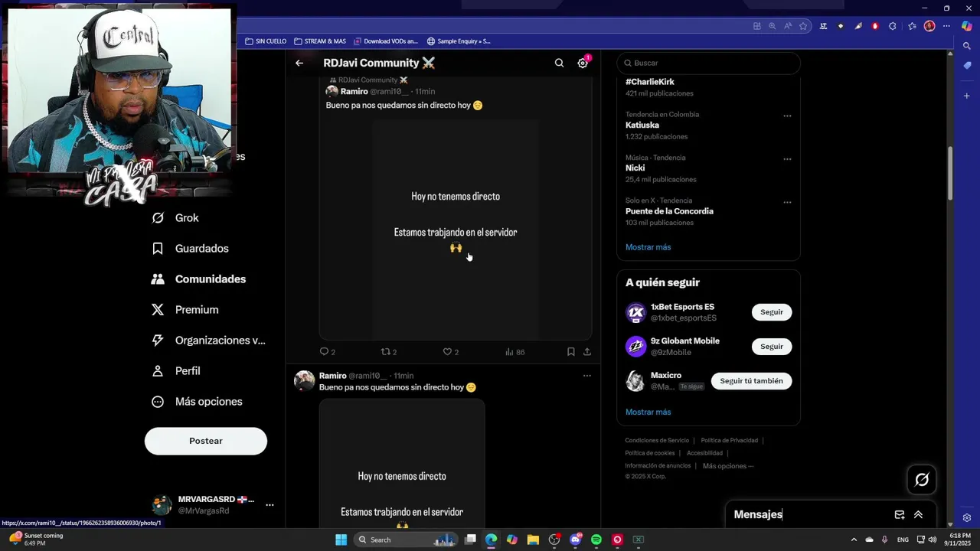980x551 pixels.
Task: Open Discord from the taskbar
Action: [576, 540]
